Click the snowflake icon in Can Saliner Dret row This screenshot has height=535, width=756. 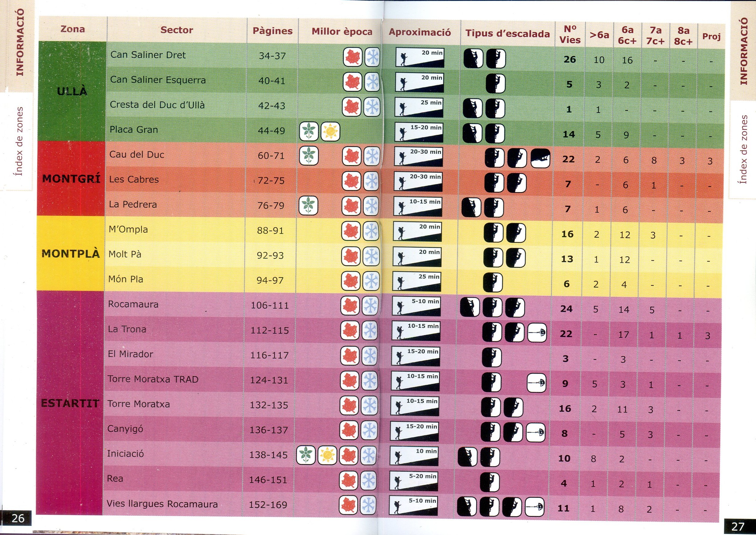click(372, 57)
